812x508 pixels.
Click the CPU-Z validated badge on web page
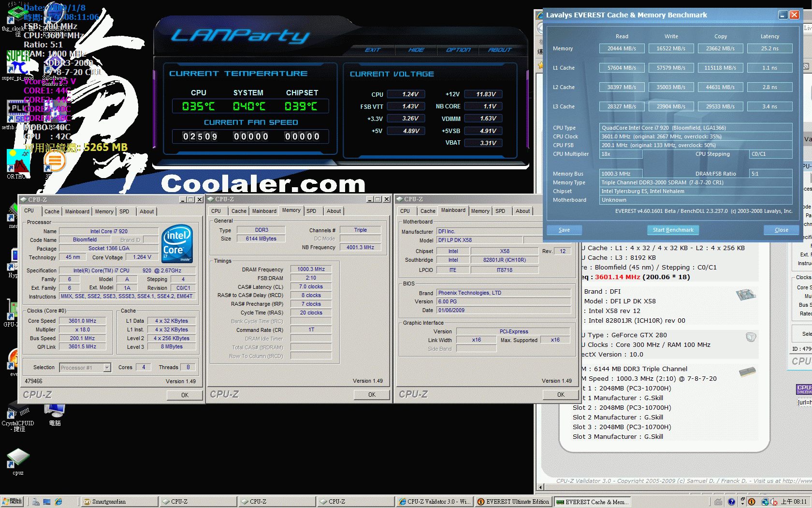[804, 389]
